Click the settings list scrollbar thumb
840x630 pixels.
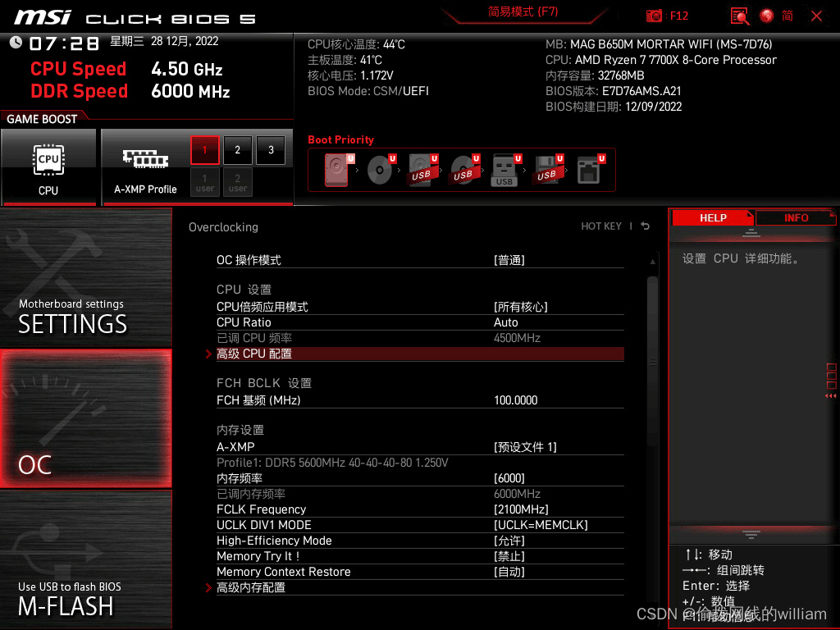pos(652,362)
